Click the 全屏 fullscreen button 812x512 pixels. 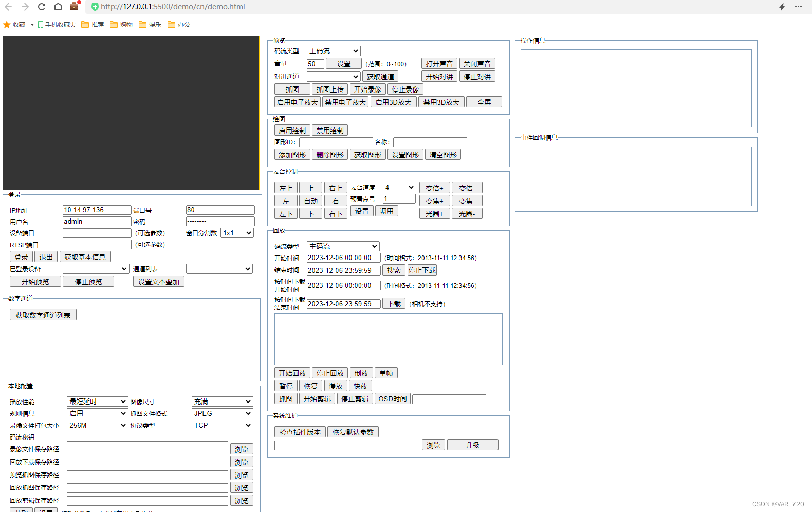484,102
